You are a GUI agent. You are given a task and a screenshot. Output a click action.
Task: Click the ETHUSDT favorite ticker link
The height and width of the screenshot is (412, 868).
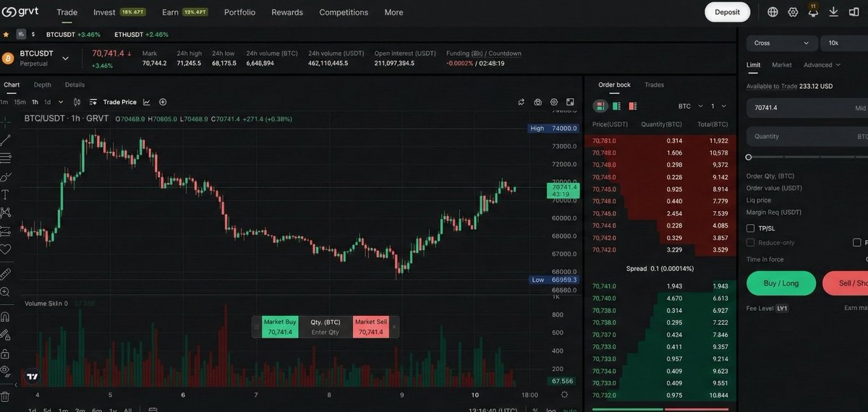tap(141, 34)
